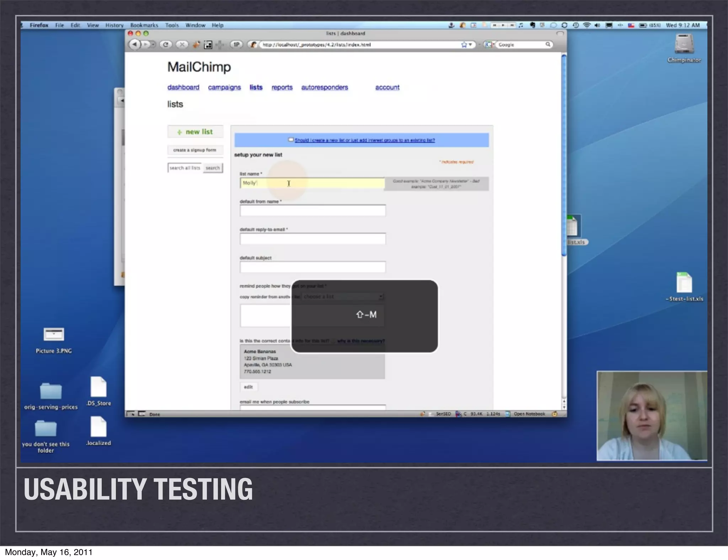Open 'Should I create a new list' link
Viewport: 728px width, 560px height.
tap(364, 140)
